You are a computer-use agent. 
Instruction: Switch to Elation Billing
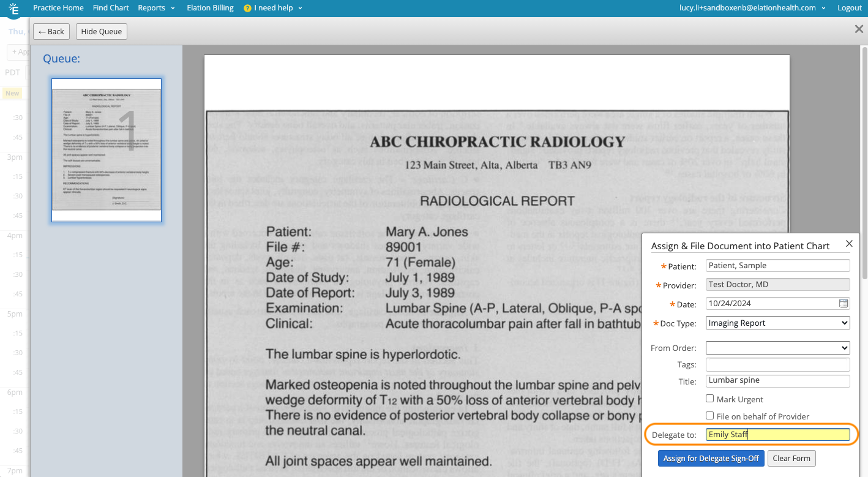(x=210, y=7)
